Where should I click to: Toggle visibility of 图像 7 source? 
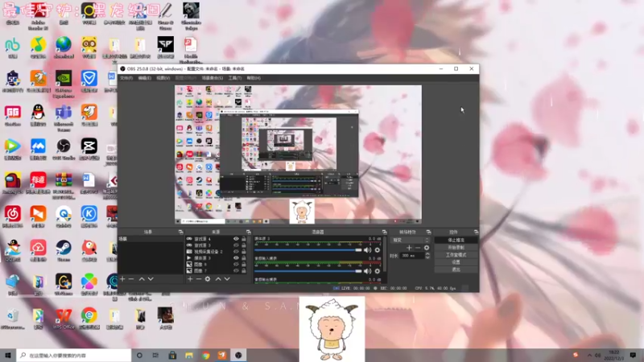[236, 270]
